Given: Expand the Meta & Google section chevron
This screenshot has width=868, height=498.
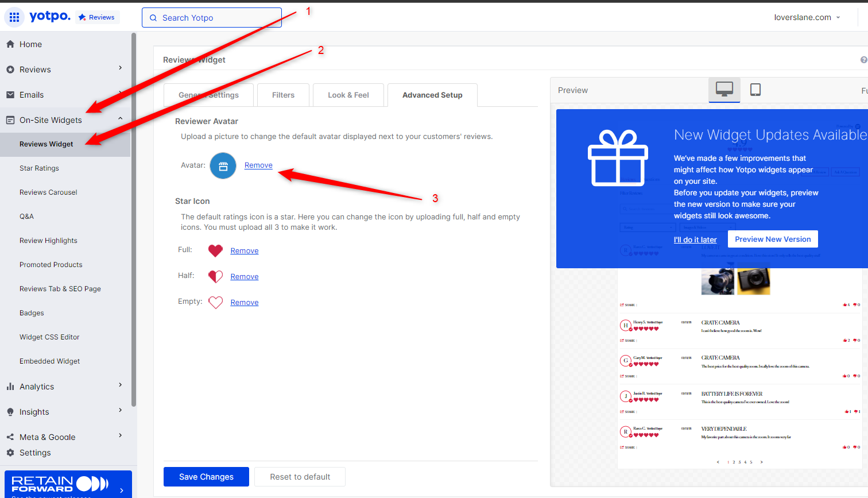Looking at the screenshot, I should click(121, 435).
